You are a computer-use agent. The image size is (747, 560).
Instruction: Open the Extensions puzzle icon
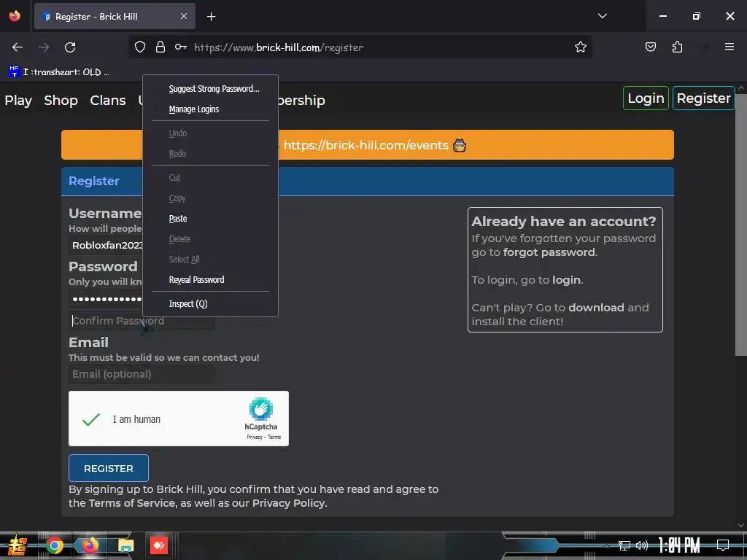coord(677,47)
